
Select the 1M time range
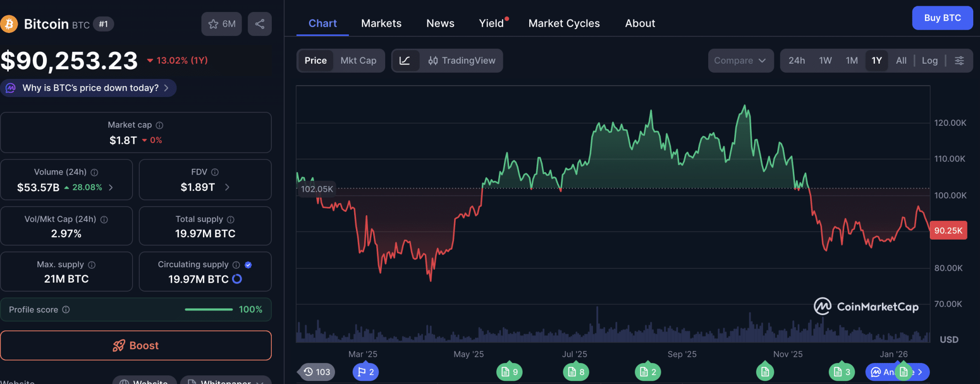click(x=851, y=61)
